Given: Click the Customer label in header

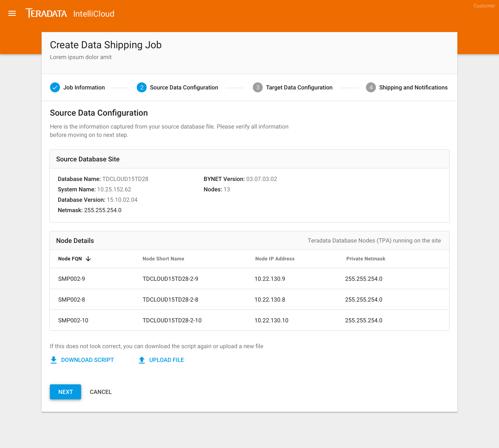Looking at the screenshot, I should [x=484, y=6].
